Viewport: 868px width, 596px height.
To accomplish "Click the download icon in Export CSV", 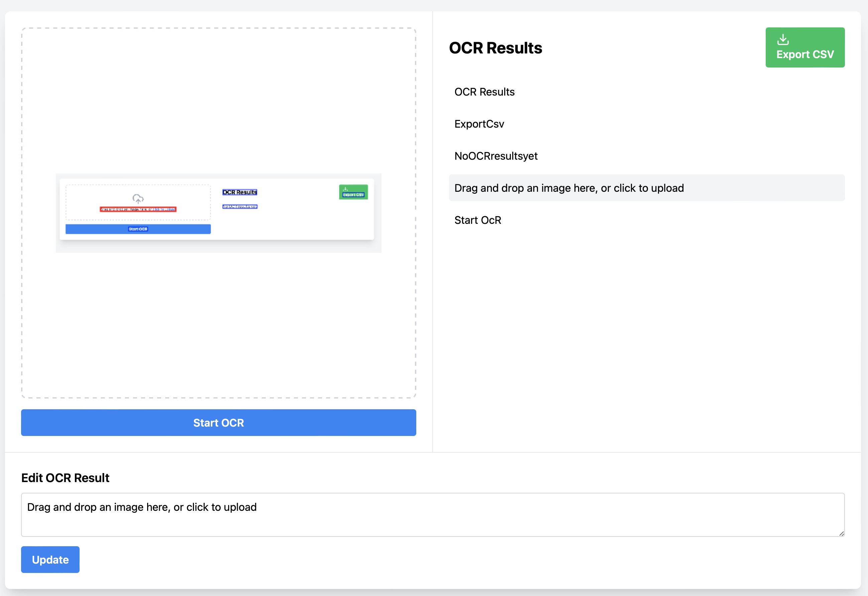I will [783, 39].
